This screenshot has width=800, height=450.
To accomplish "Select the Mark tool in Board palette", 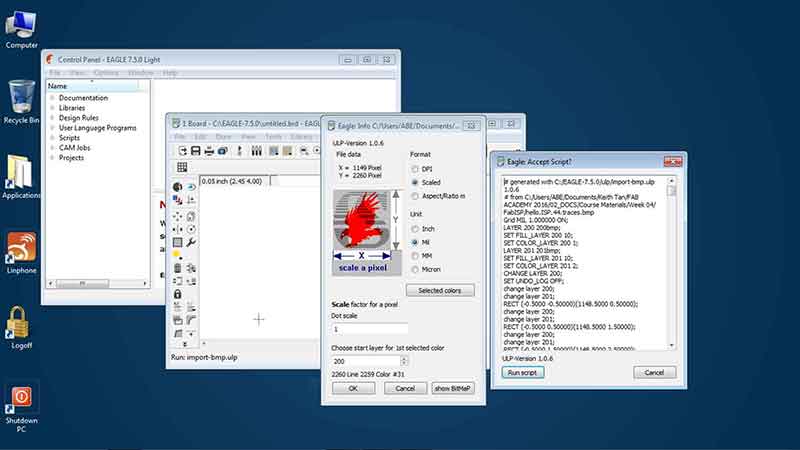I will (x=191, y=200).
